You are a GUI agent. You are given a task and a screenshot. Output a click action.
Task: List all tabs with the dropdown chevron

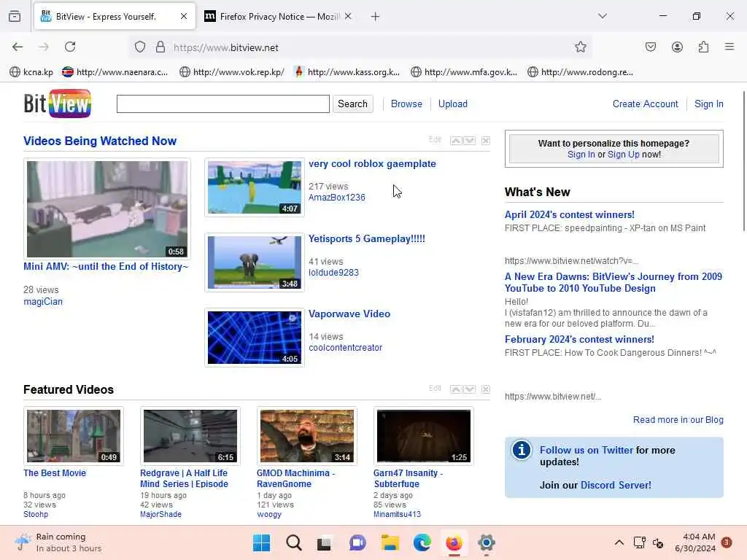(603, 16)
